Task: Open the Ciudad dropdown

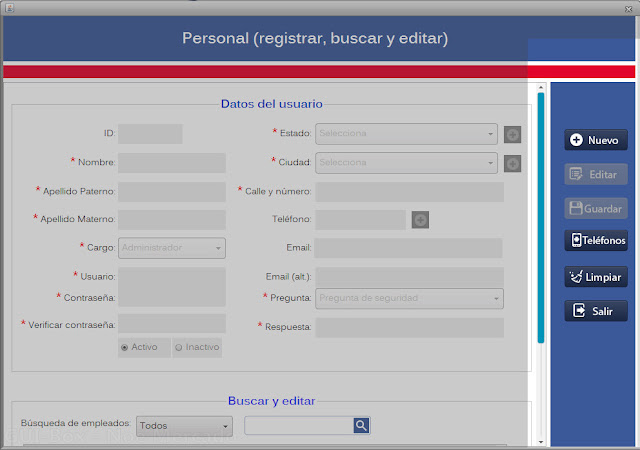Action: (406, 163)
